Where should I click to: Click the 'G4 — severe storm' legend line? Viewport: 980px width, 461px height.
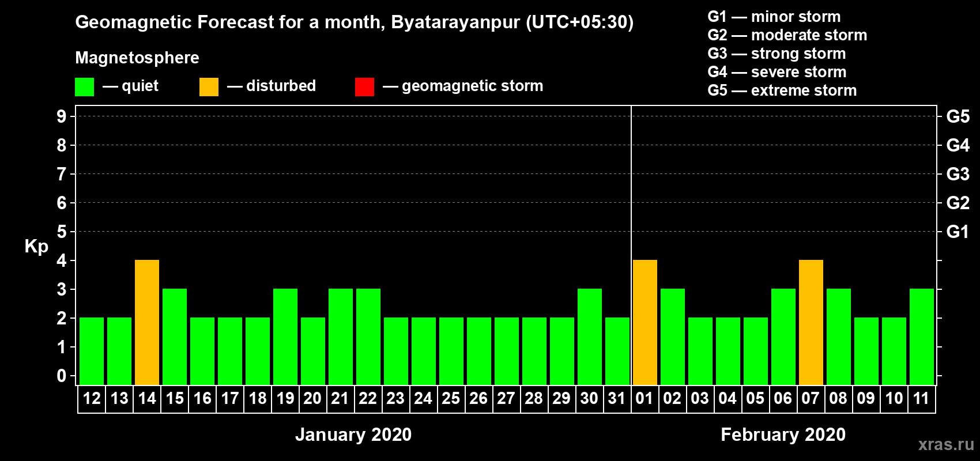point(777,72)
